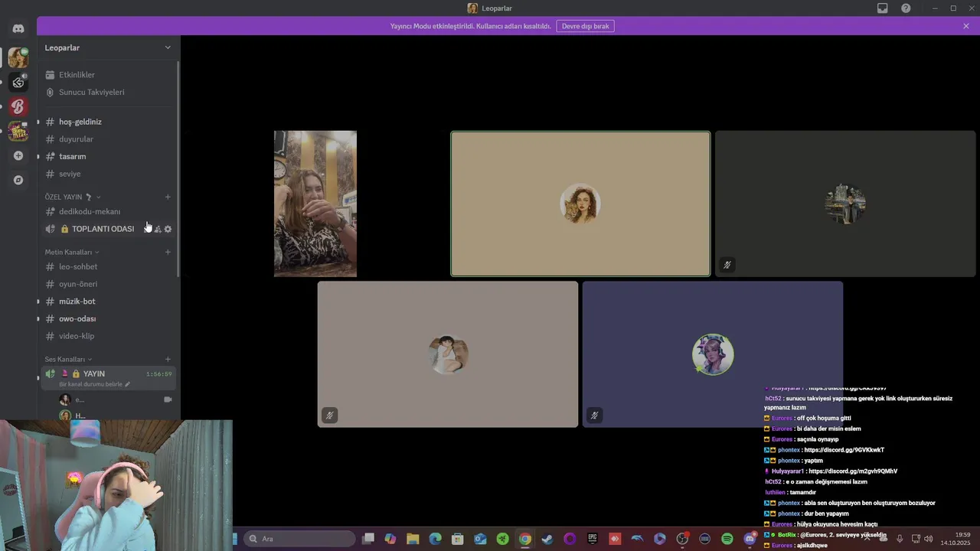Image resolution: width=980 pixels, height=551 pixels.
Task: Click the pencil icon to set channel status
Action: pyautogui.click(x=127, y=384)
